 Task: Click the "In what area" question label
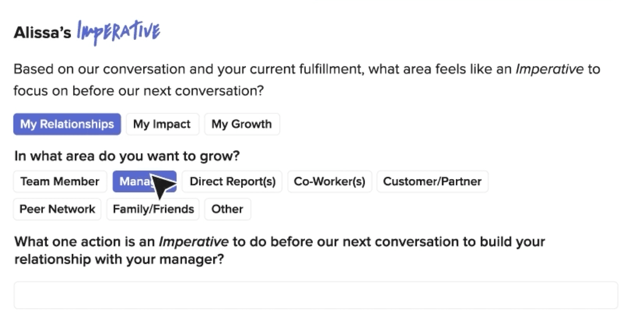[x=127, y=156]
